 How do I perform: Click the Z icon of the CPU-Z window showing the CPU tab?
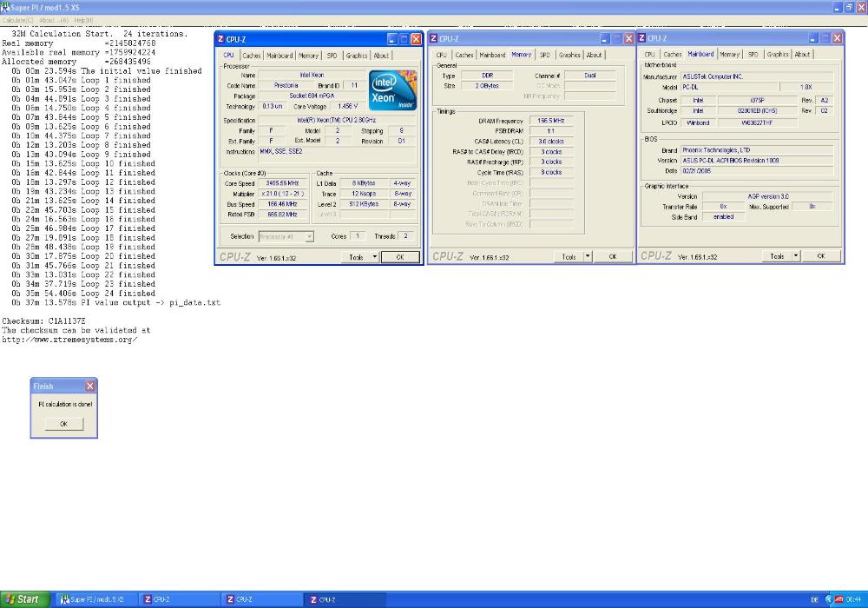[220, 39]
